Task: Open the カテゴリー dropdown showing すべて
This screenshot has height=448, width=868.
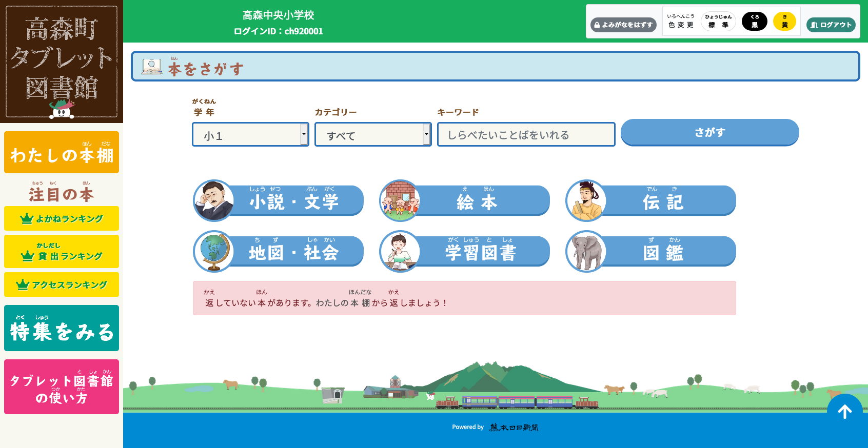Action: (373, 135)
